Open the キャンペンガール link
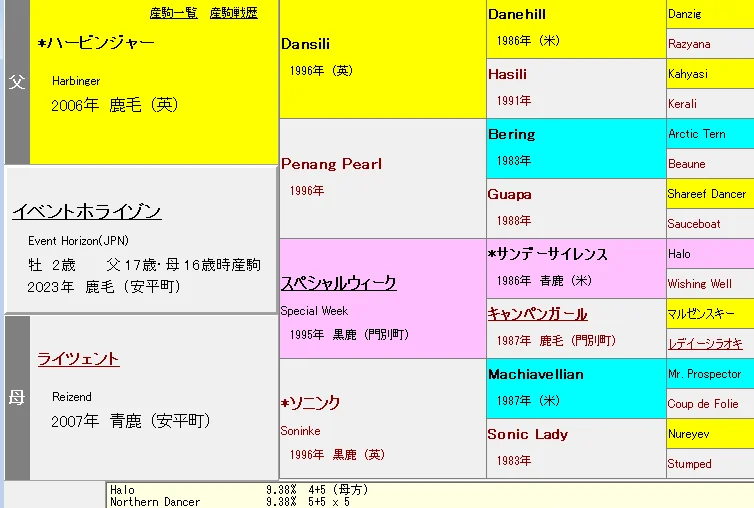The height and width of the screenshot is (508, 754). [x=537, y=314]
